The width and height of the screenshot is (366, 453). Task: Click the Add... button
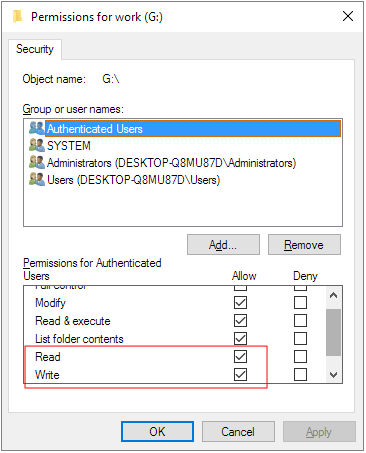point(223,245)
